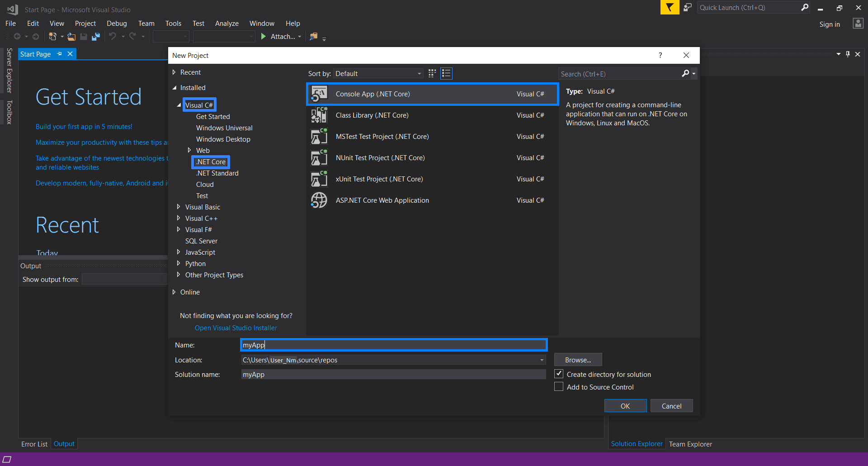The height and width of the screenshot is (466, 868).
Task: Switch to the Team Explorer tab
Action: pyautogui.click(x=690, y=444)
